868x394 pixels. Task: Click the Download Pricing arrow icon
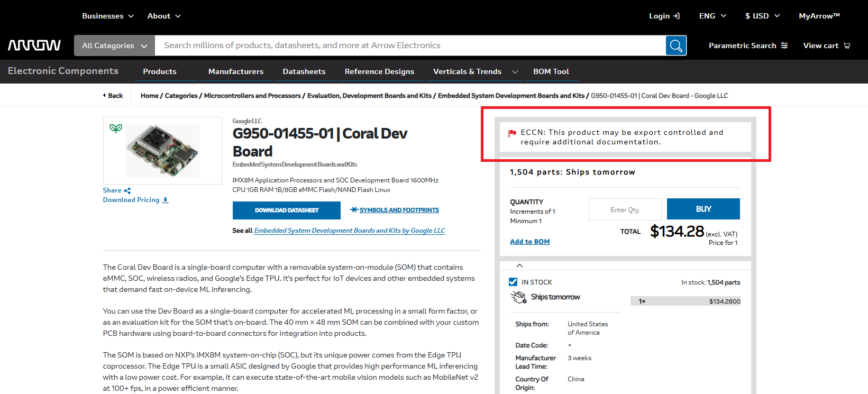point(166,200)
